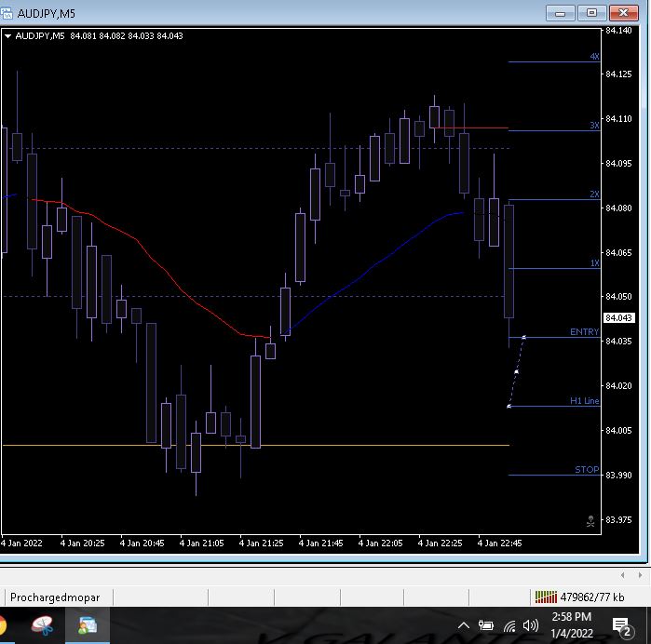Click the connection status bars indicator
This screenshot has width=651, height=644.
point(544,597)
